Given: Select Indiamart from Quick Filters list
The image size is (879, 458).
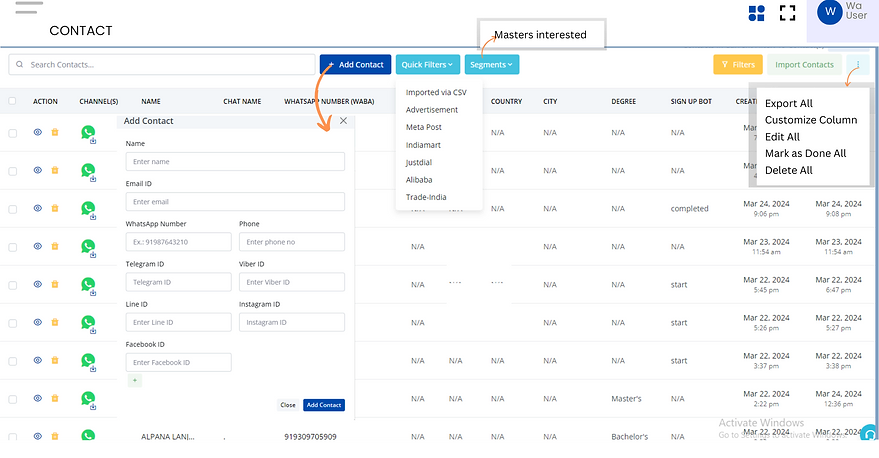Looking at the screenshot, I should (424, 145).
